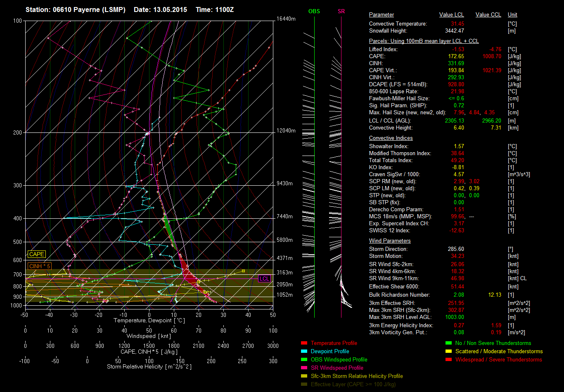
Task: Click the red Temperature Profile legend square
Action: pyautogui.click(x=304, y=343)
